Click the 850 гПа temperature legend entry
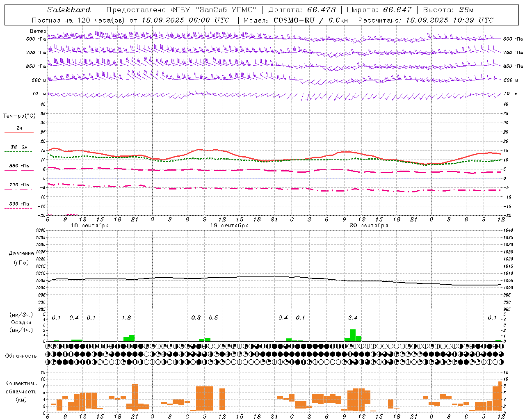This screenshot has width=525, height=420. click(x=19, y=166)
